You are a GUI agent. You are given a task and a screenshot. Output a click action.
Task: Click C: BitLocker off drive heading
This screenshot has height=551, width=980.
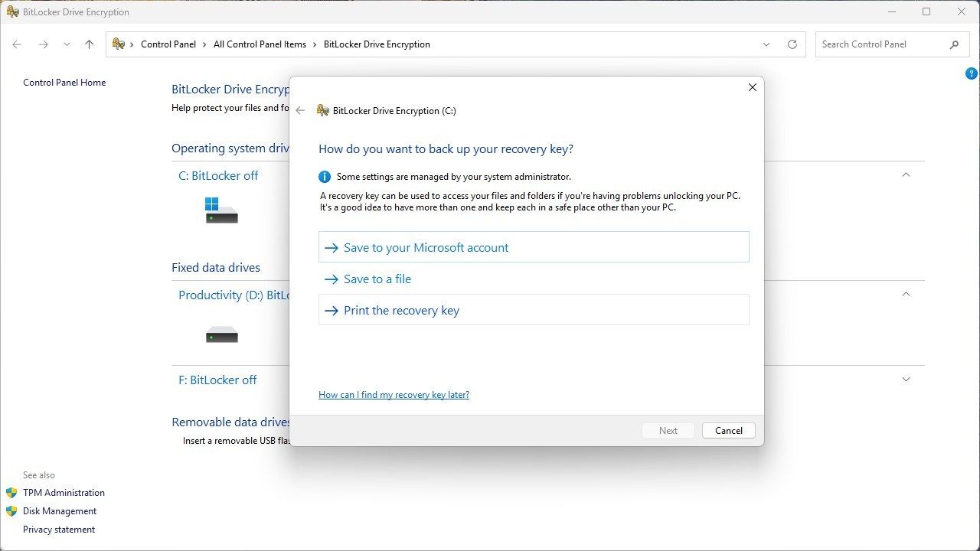tap(218, 175)
